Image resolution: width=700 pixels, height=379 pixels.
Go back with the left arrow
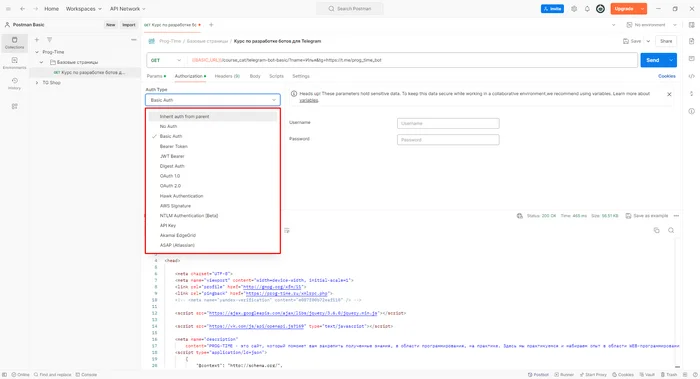coord(22,9)
